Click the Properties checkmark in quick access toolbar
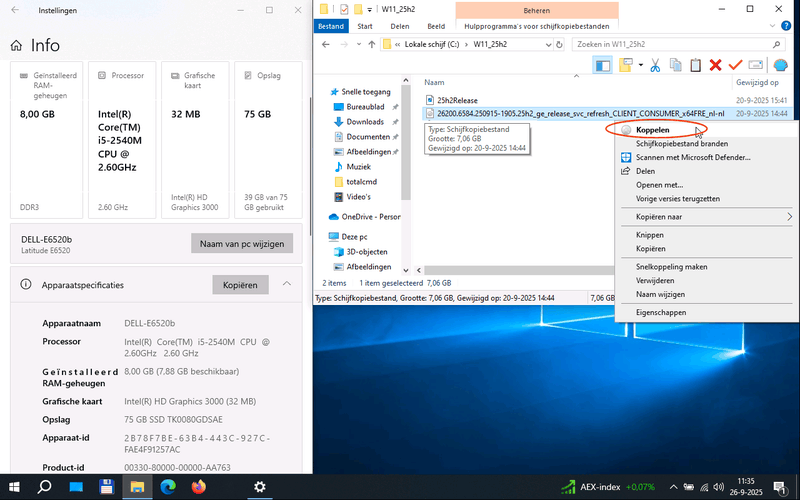The width and height of the screenshot is (800, 500). click(344, 9)
